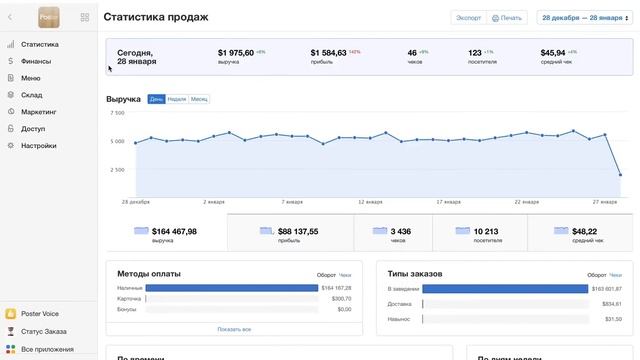Select Оборот in Методы оплаты
Screen dimensions: 640x360
tap(326, 275)
